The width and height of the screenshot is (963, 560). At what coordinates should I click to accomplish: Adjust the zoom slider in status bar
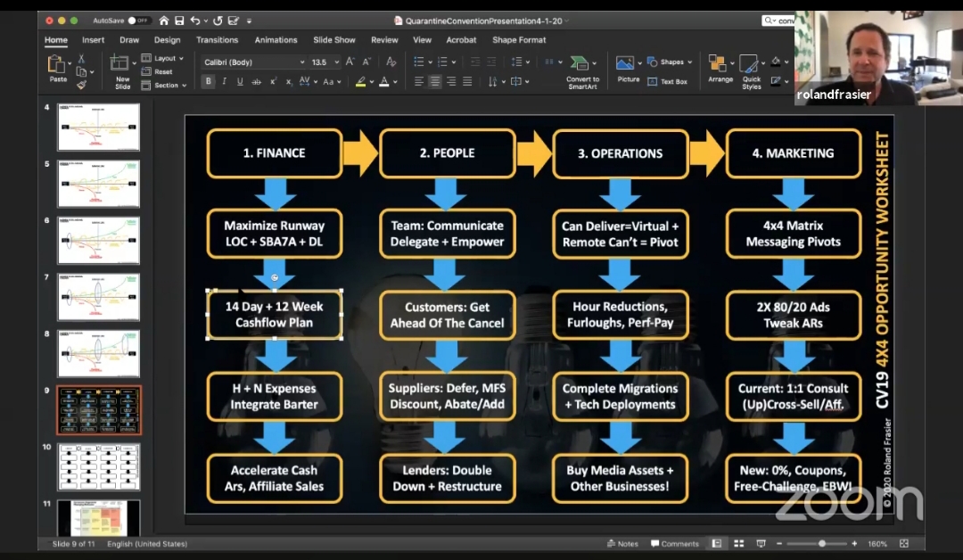click(x=821, y=543)
